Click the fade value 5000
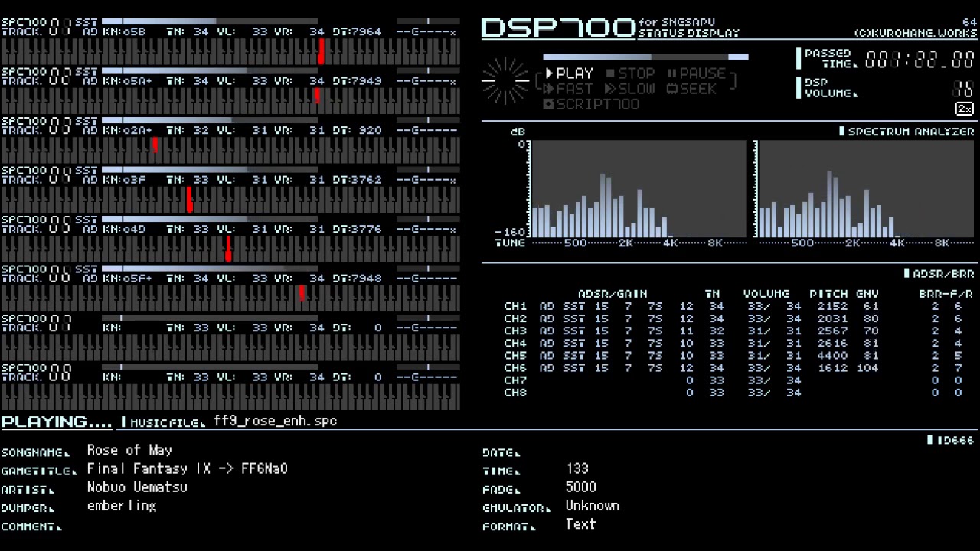Viewport: 980px width, 551px height. point(580,487)
